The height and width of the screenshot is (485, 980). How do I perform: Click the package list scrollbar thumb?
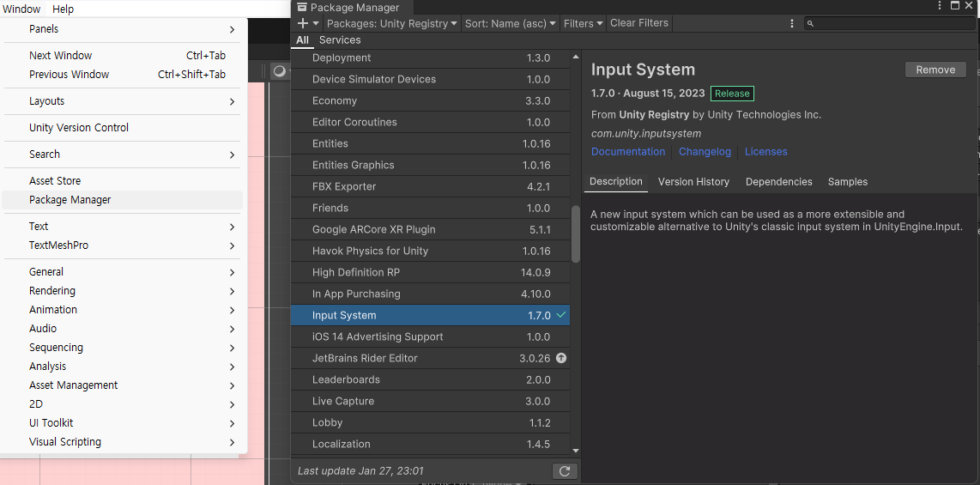[x=576, y=233]
